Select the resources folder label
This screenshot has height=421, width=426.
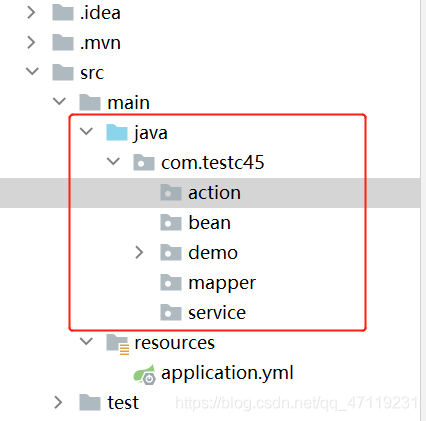[174, 343]
